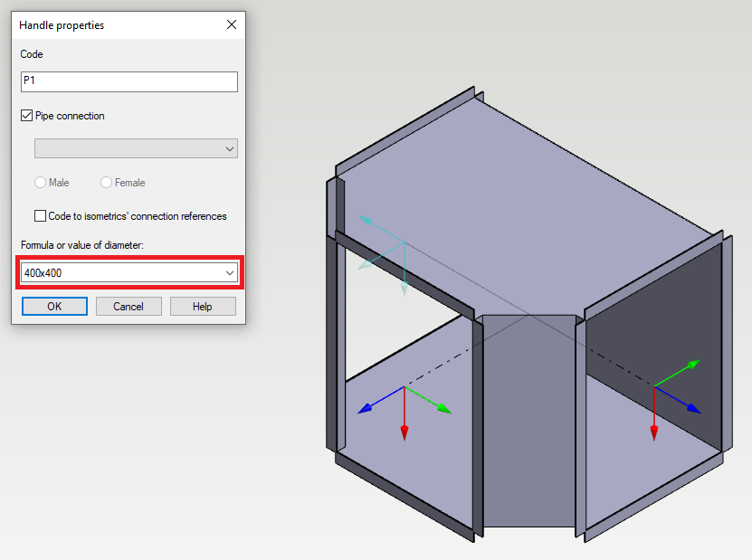This screenshot has height=560, width=752.
Task: Close the Handle properties dialog
Action: click(232, 25)
